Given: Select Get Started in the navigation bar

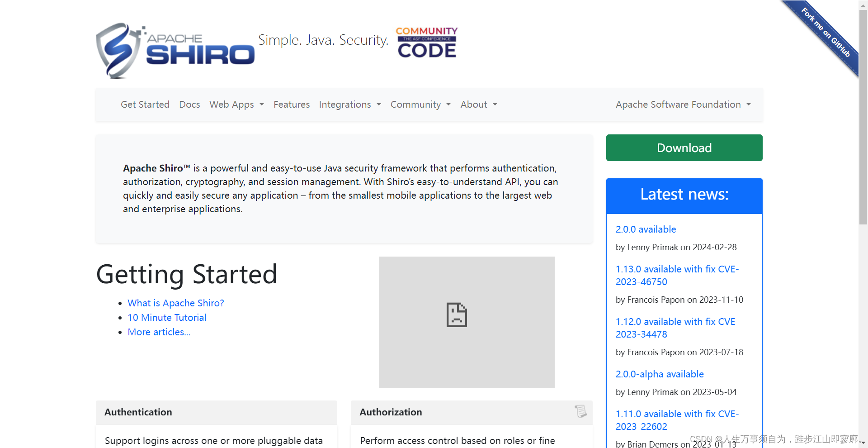Looking at the screenshot, I should point(145,104).
